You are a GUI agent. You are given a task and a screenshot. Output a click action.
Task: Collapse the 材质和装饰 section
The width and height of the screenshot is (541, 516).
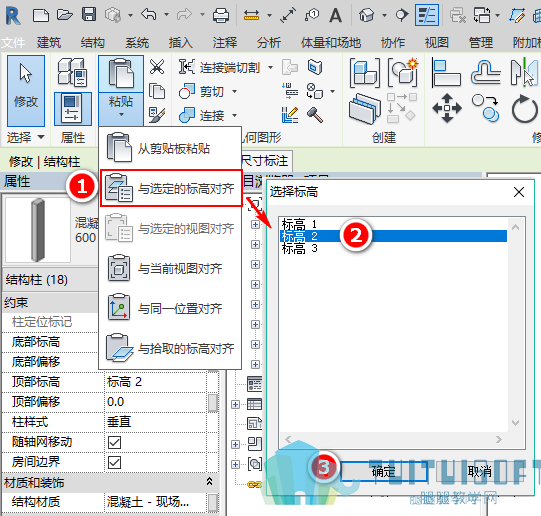coord(209,482)
